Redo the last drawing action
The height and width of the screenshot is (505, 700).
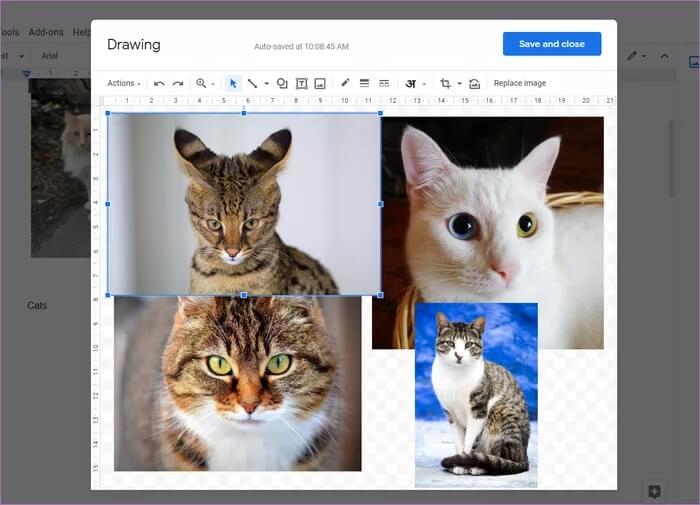pos(178,83)
